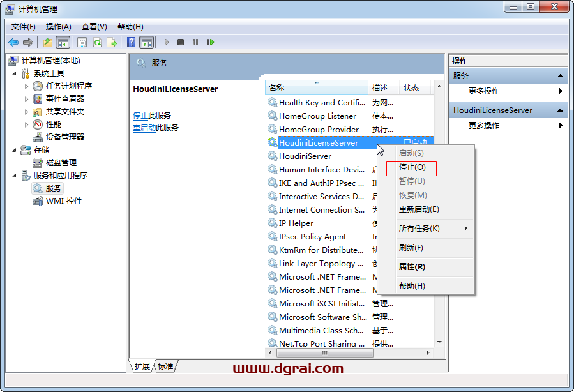Open the 文件(F) menu
This screenshot has width=574, height=392.
[x=24, y=27]
